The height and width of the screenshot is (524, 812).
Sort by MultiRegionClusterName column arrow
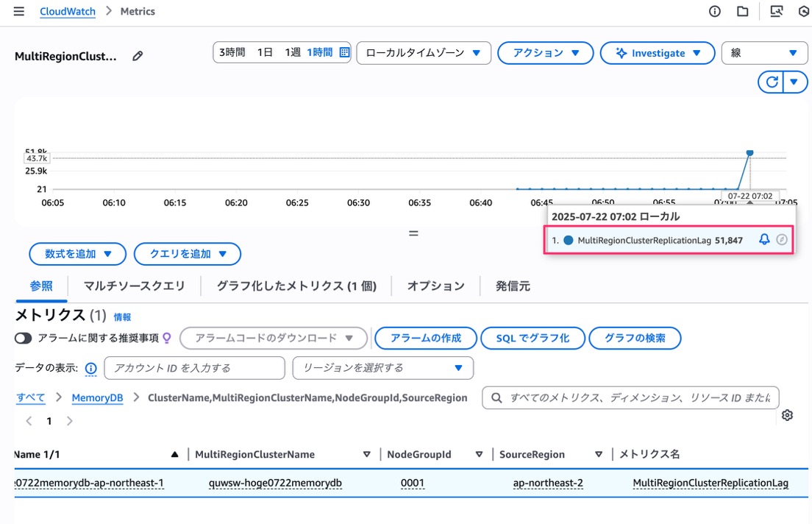[366, 455]
